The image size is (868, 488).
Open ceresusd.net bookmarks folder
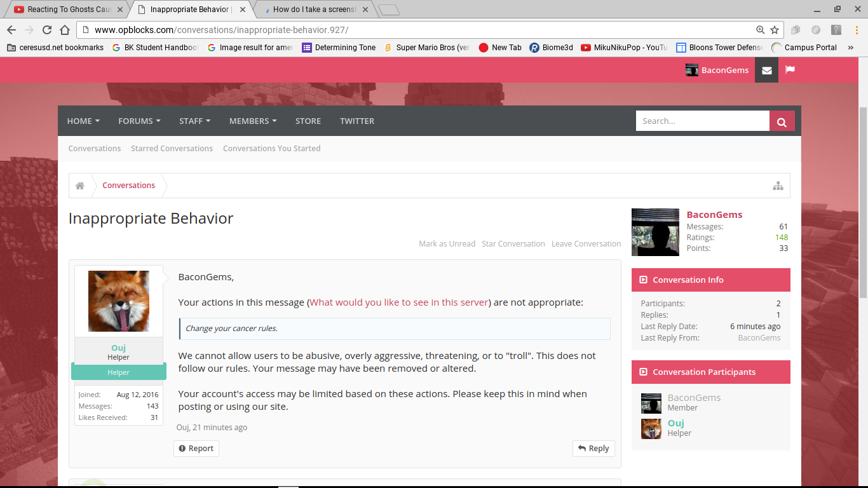pos(55,48)
